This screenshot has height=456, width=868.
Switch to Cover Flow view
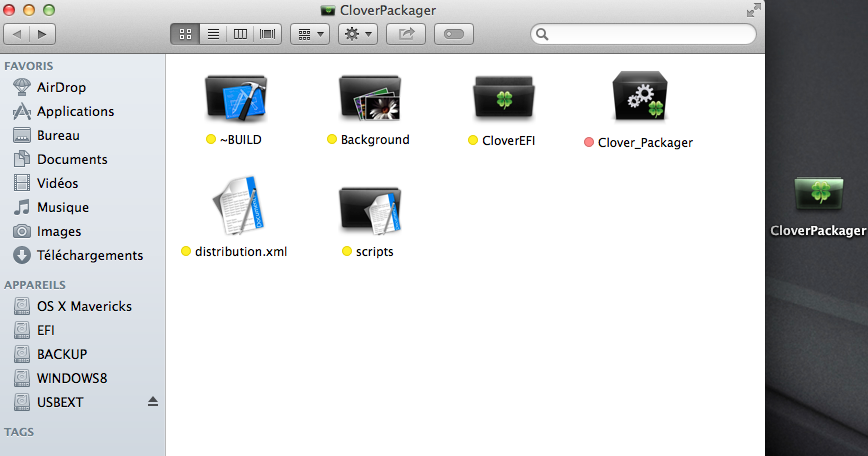(x=268, y=34)
